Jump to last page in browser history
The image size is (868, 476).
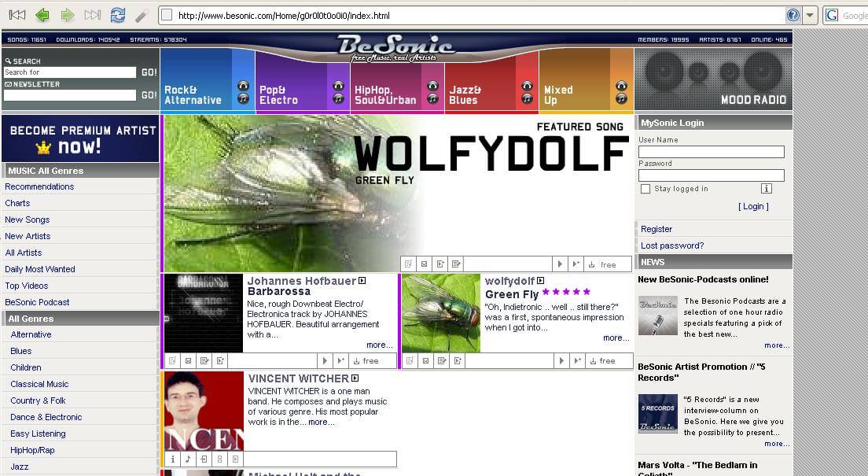93,15
